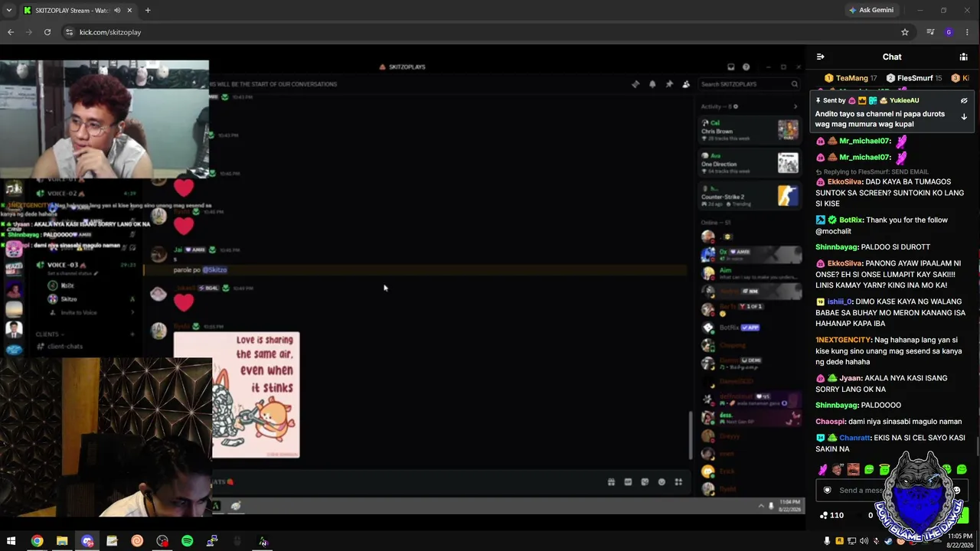Click the channel points 110 counter
This screenshot has height=551, width=980.
pos(831,515)
